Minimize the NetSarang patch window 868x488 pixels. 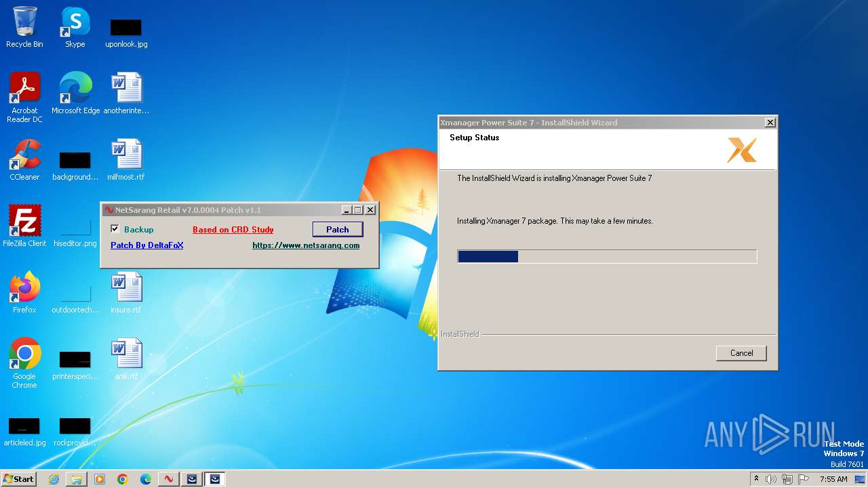pyautogui.click(x=347, y=210)
